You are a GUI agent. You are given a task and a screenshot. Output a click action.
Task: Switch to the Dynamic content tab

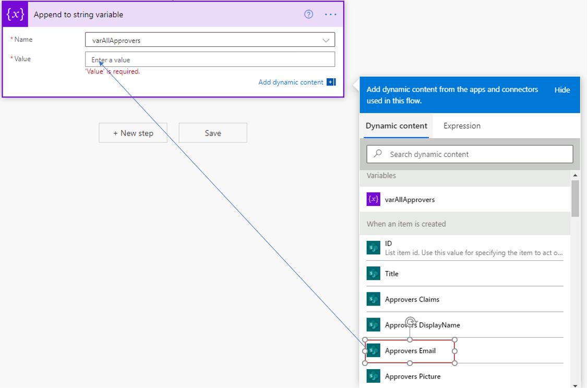(x=397, y=126)
